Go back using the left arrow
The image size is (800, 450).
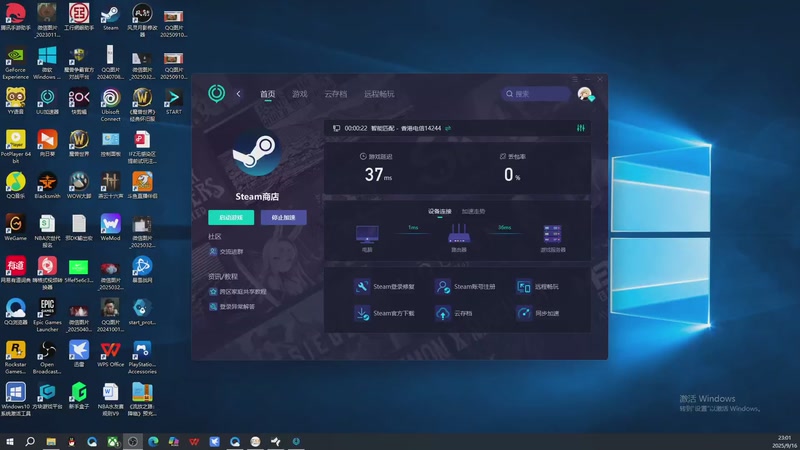[x=238, y=94]
